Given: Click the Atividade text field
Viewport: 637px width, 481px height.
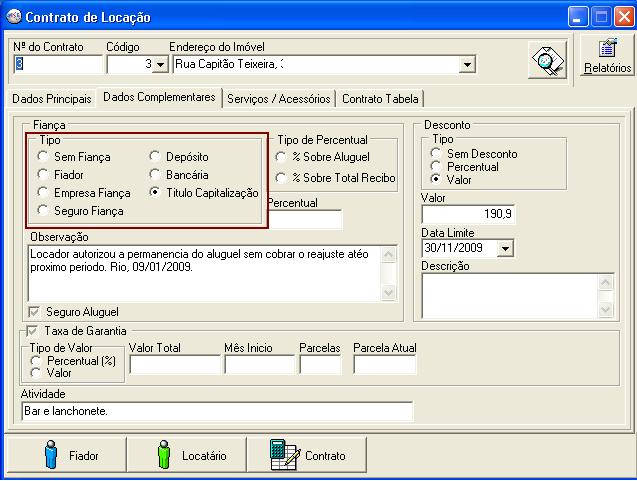Looking at the screenshot, I should click(x=216, y=412).
